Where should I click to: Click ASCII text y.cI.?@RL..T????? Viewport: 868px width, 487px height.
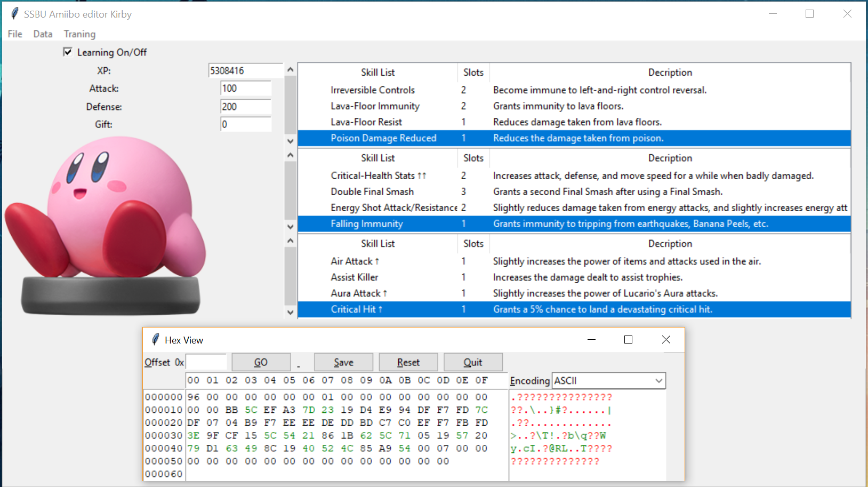(x=561, y=449)
